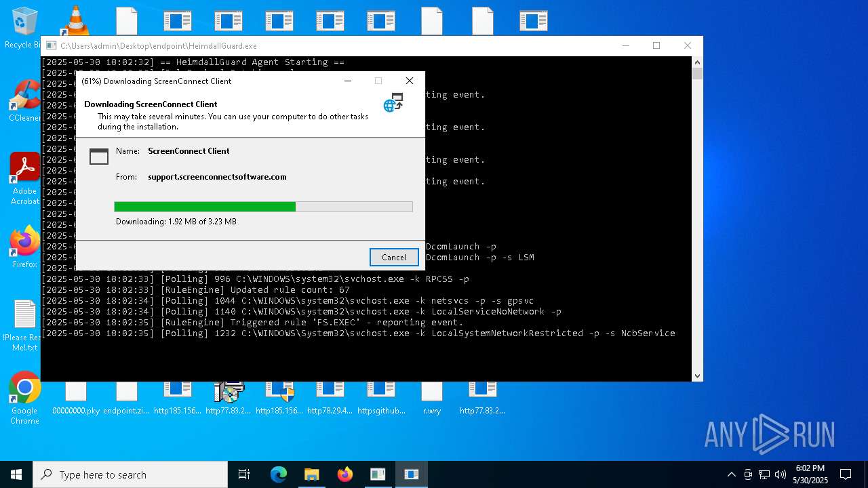Select the CCleaner desktop icon

(24, 102)
